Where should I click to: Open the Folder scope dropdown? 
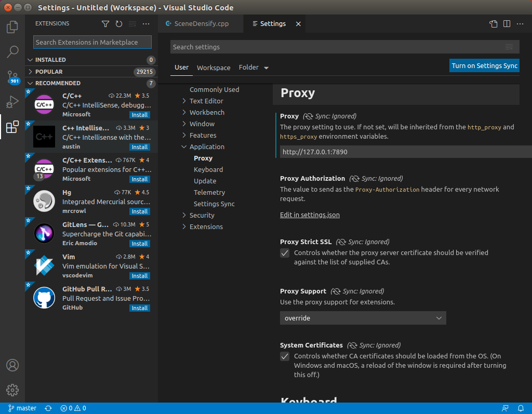(253, 68)
